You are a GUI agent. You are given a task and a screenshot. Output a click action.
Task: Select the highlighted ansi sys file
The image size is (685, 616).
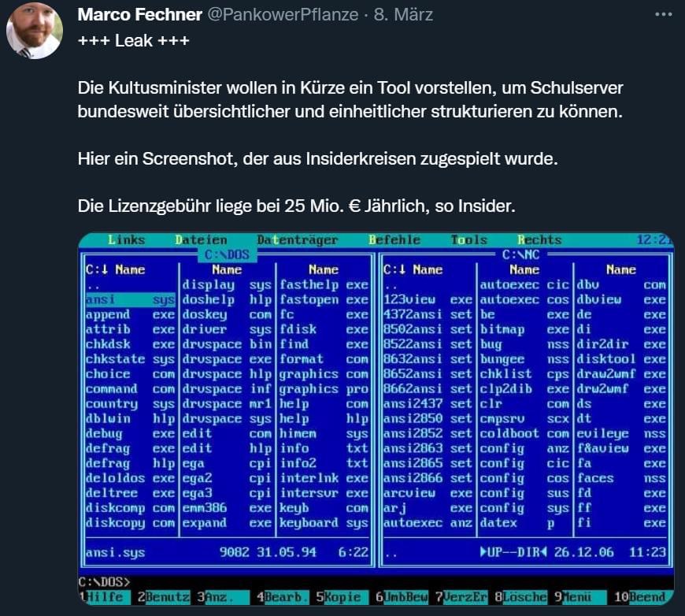(x=129, y=300)
